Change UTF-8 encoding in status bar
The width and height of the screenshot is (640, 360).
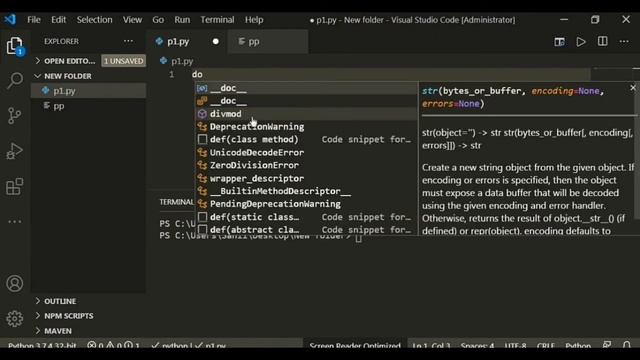515,346
